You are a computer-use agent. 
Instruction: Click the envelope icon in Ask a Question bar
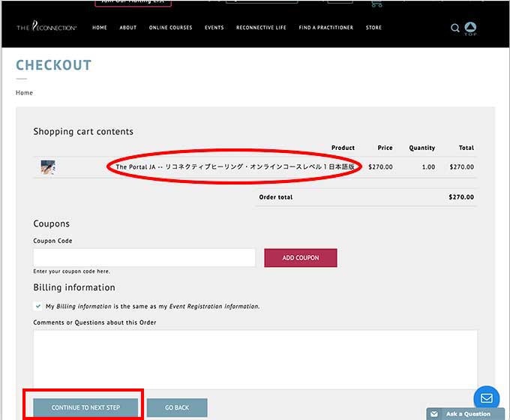point(434,414)
